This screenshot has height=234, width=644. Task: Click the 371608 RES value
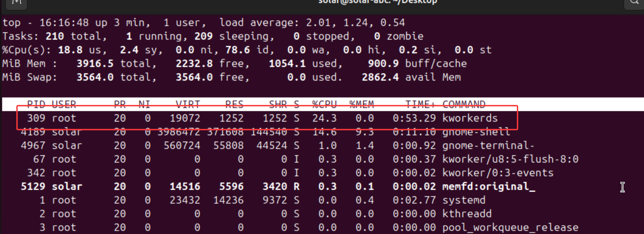point(225,132)
